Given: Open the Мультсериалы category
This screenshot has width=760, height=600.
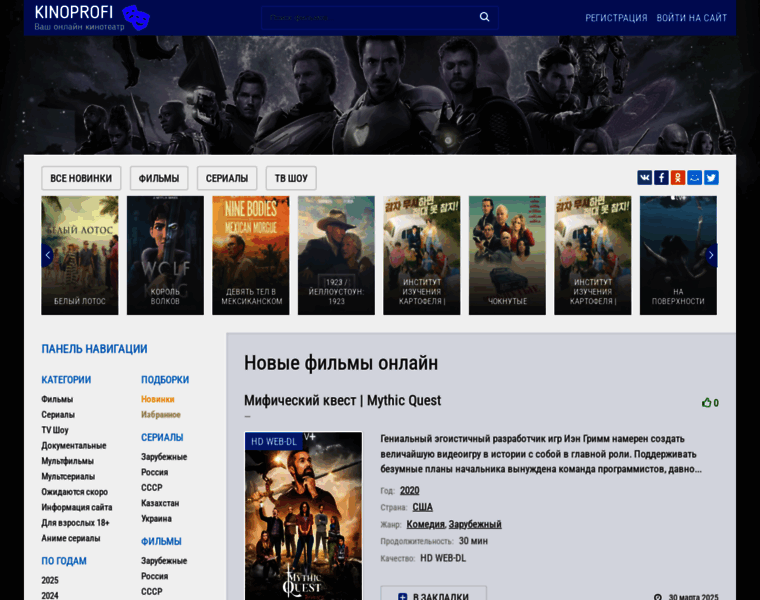Looking at the screenshot, I should 68,477.
